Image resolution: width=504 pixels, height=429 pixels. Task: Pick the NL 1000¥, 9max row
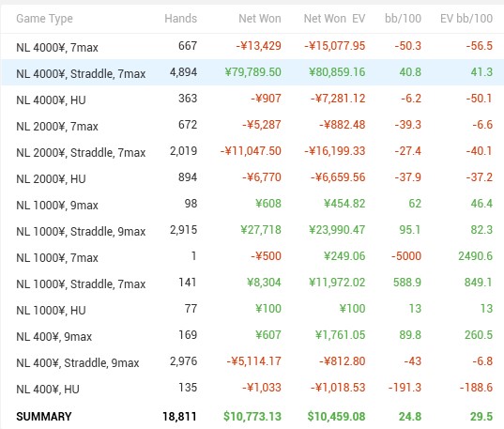coord(252,205)
